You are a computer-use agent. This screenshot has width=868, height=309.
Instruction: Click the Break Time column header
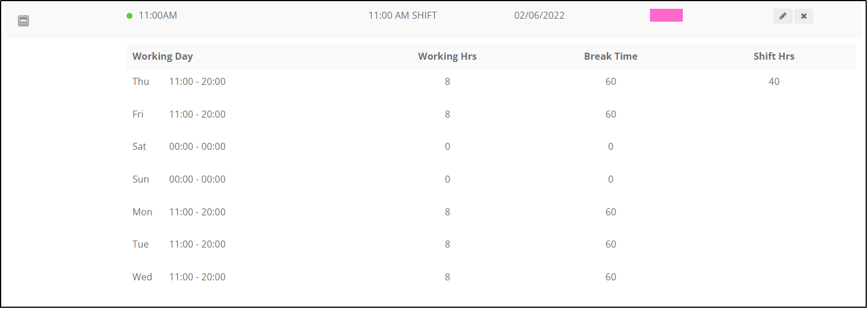(x=611, y=57)
